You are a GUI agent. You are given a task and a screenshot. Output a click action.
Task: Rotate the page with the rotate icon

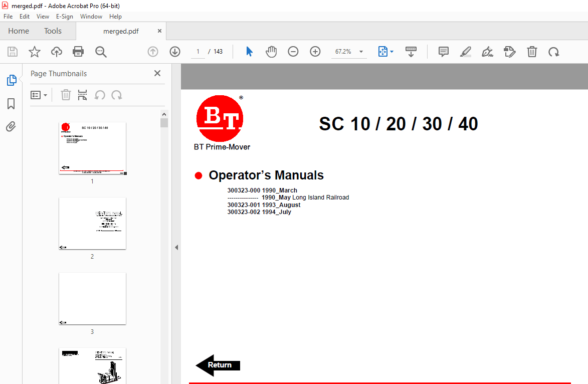(x=552, y=51)
